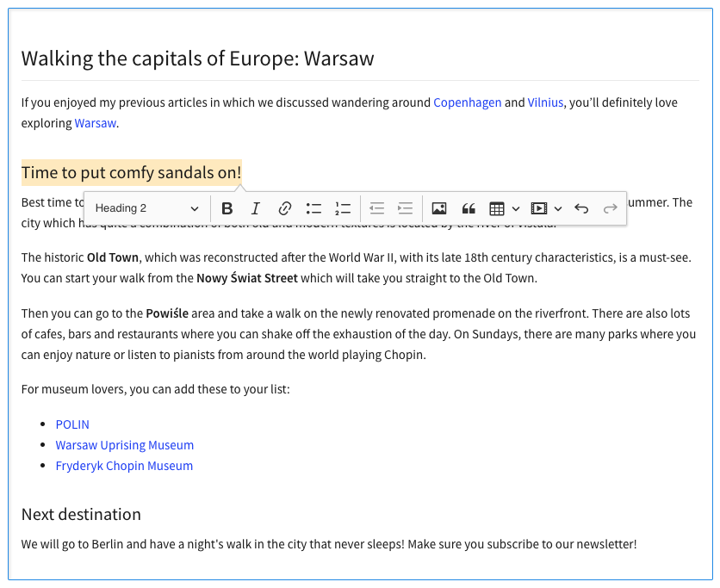Apply numbered list formatting

click(x=343, y=208)
